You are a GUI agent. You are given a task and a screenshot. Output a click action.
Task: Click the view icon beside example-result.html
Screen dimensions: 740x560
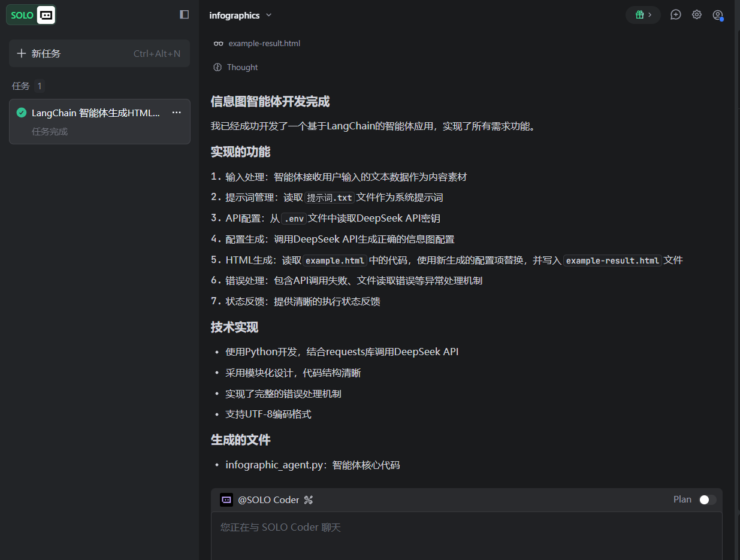tap(218, 43)
